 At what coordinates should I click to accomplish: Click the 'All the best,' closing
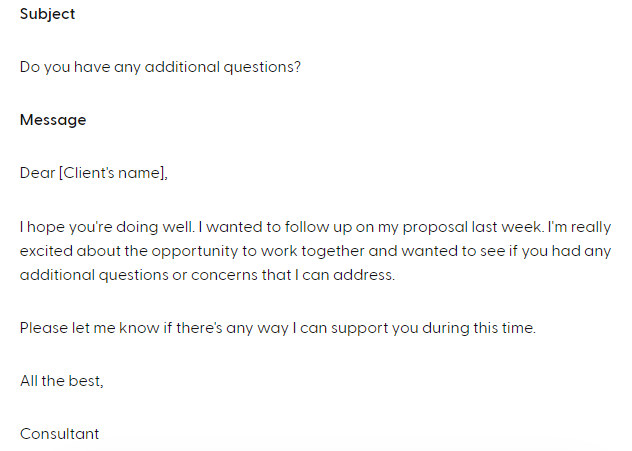[x=62, y=381]
